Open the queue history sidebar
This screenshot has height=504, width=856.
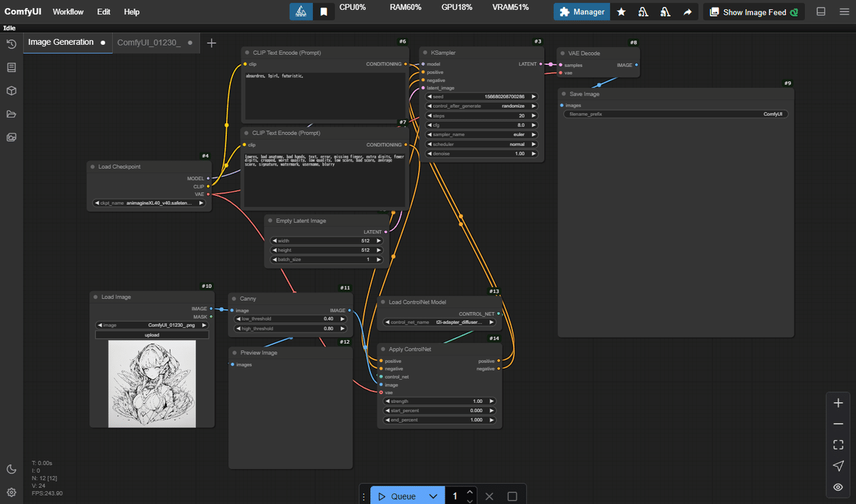pos(11,44)
